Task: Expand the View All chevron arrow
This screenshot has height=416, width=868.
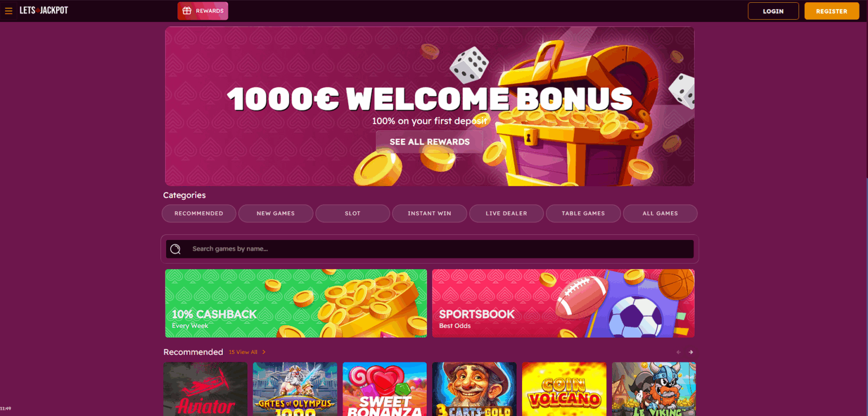Action: click(x=264, y=352)
